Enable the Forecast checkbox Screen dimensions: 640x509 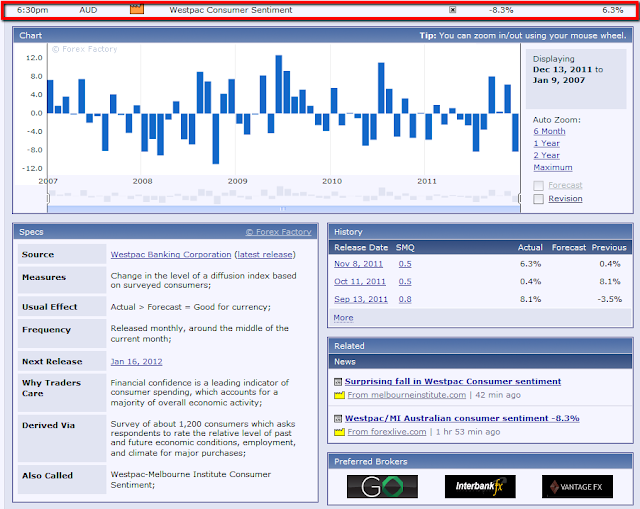click(x=539, y=185)
